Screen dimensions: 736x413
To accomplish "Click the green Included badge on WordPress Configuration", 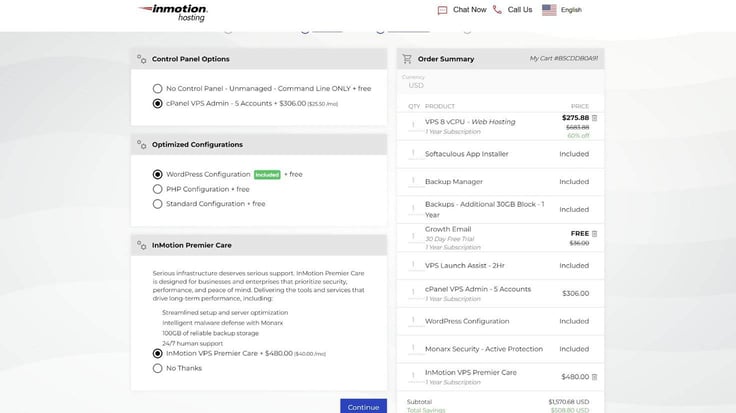I will [x=267, y=175].
